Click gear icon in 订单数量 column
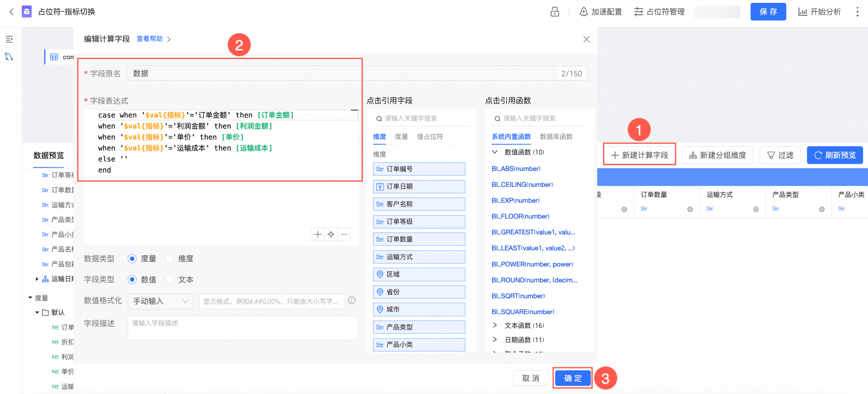The image size is (868, 394). (x=690, y=209)
